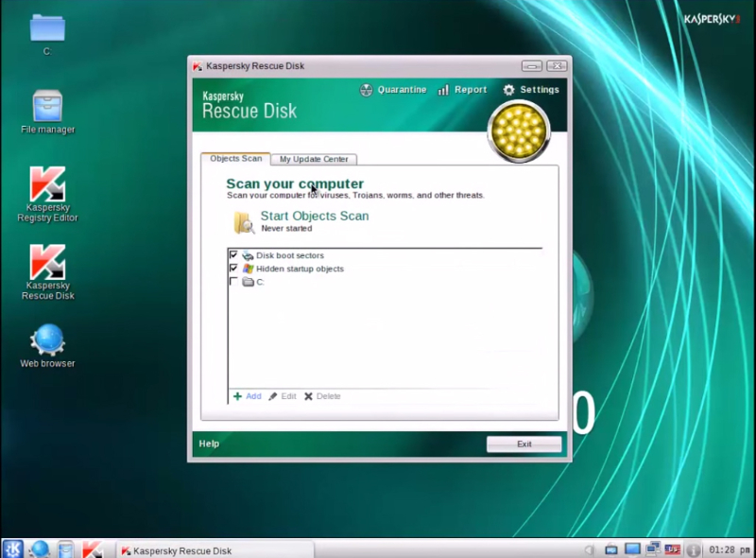This screenshot has width=756, height=558.
Task: Open the Report view
Action: coord(462,90)
